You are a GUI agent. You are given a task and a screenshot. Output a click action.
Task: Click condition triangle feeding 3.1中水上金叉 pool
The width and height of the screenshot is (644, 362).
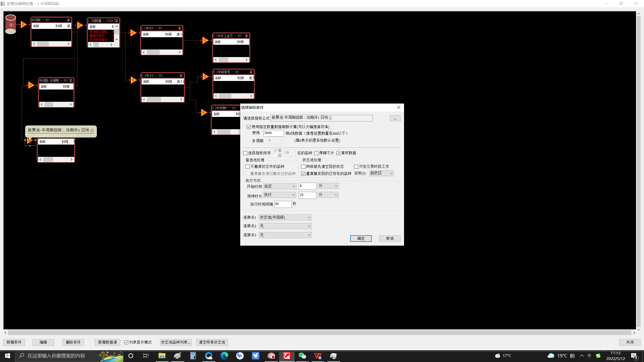click(x=205, y=40)
